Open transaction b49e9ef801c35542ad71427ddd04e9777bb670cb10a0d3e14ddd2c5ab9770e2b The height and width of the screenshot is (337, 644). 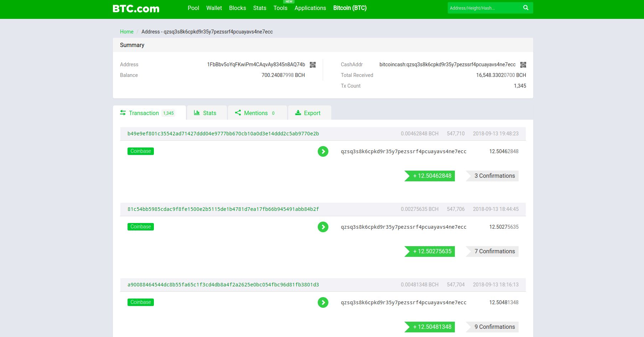pyautogui.click(x=223, y=134)
